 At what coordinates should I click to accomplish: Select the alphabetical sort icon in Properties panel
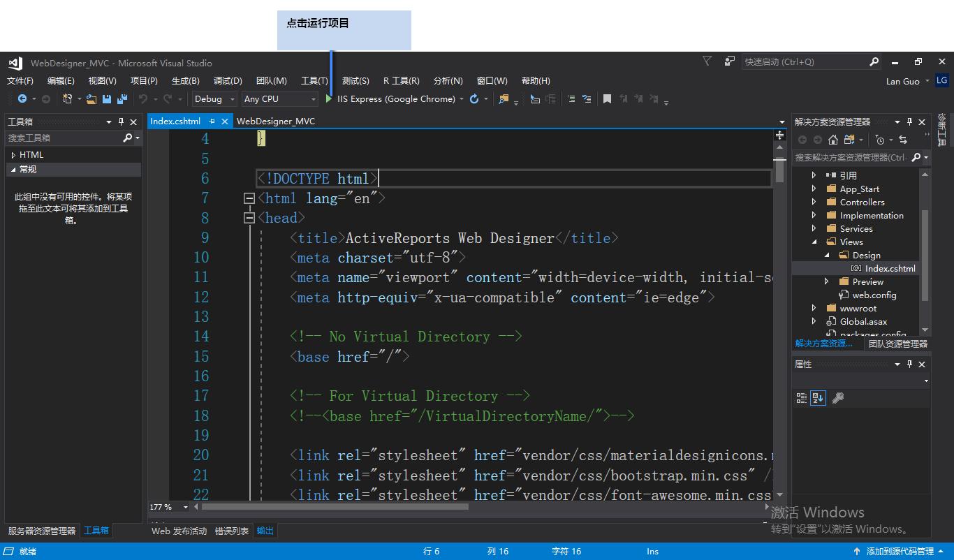coord(816,397)
